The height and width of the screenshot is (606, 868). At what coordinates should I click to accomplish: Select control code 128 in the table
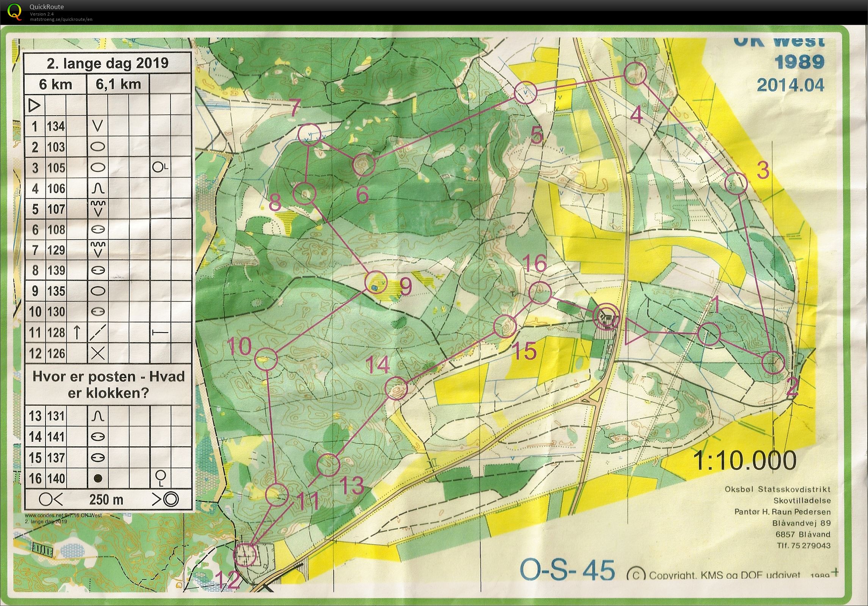pyautogui.click(x=56, y=333)
